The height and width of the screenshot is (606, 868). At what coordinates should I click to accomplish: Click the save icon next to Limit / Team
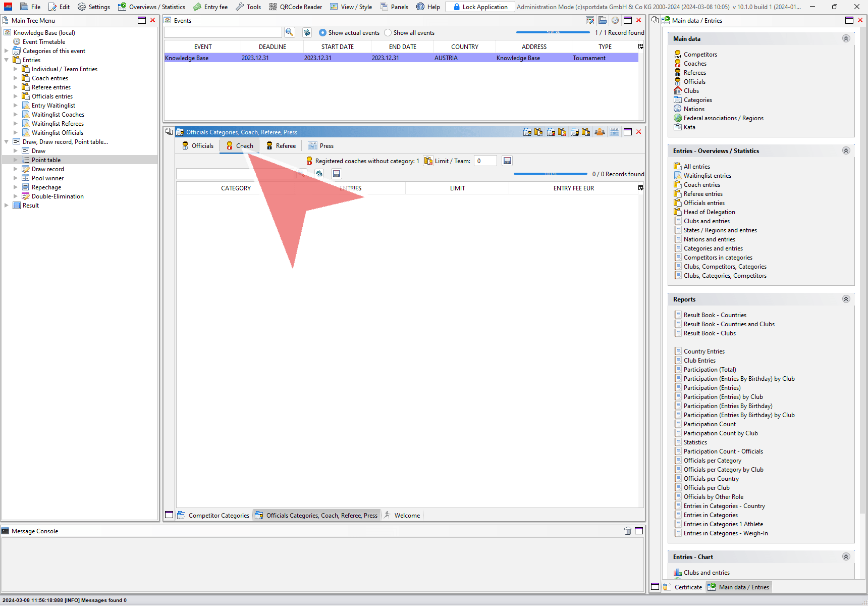[507, 161]
